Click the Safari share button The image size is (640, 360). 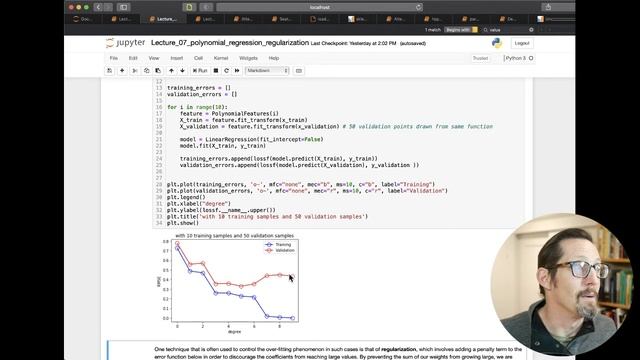pyautogui.click(x=548, y=7)
